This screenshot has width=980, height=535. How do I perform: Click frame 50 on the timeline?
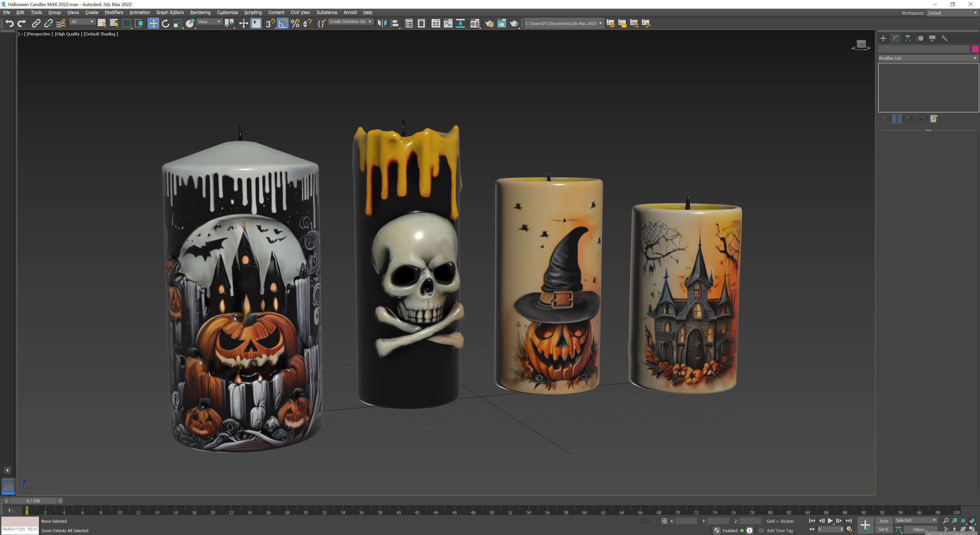(492, 512)
